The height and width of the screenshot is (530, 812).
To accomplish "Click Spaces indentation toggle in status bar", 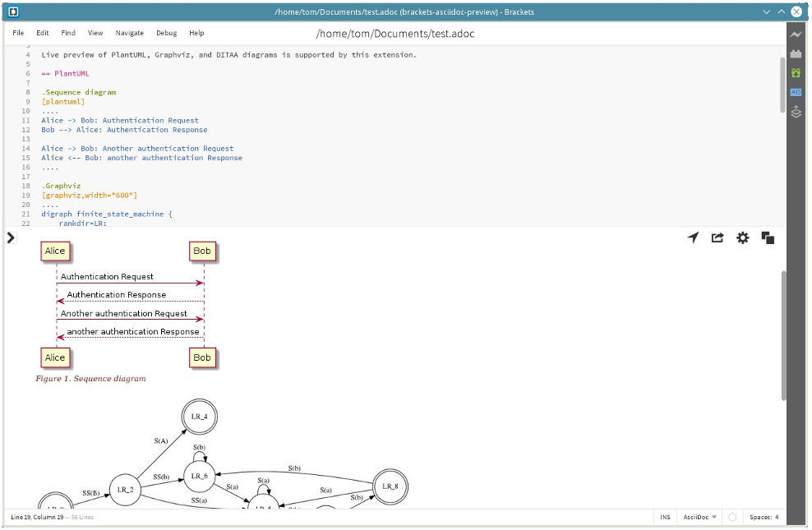I will pos(760,517).
